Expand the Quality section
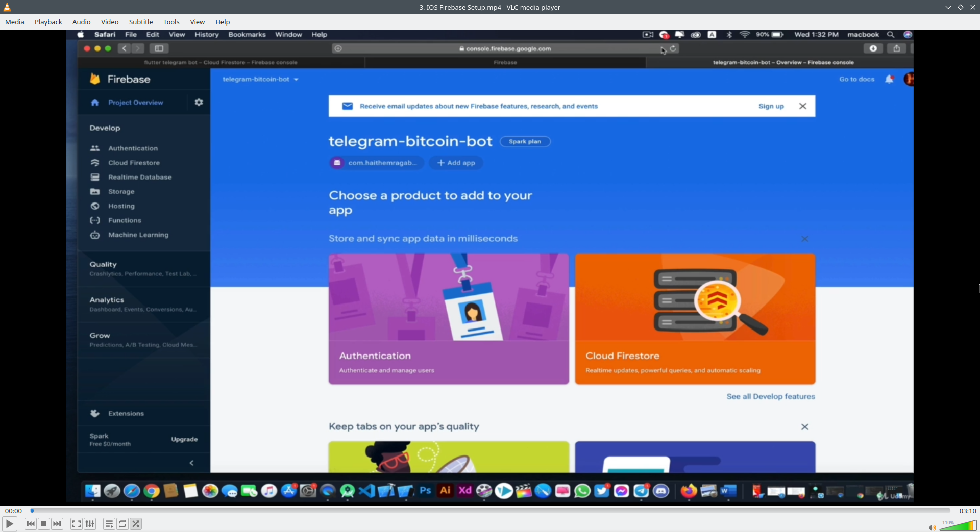 (143, 269)
